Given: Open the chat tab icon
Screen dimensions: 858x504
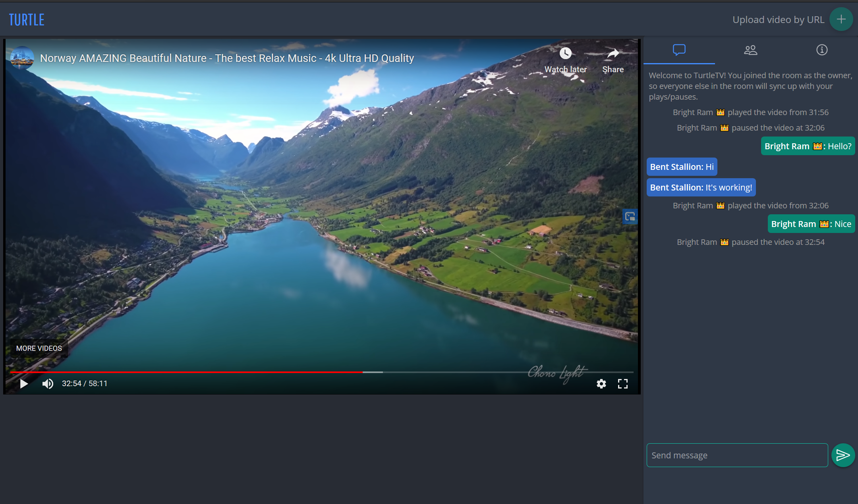Looking at the screenshot, I should point(679,50).
